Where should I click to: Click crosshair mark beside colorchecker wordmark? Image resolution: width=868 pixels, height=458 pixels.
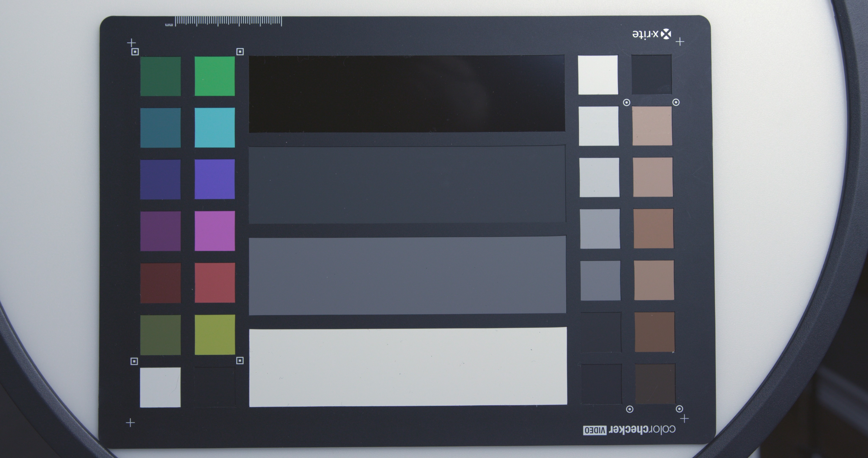(x=684, y=419)
